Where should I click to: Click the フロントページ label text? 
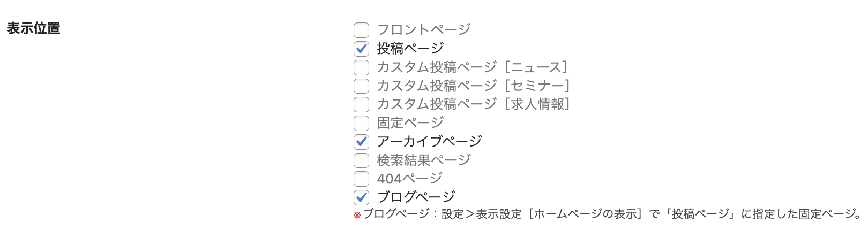tap(423, 29)
